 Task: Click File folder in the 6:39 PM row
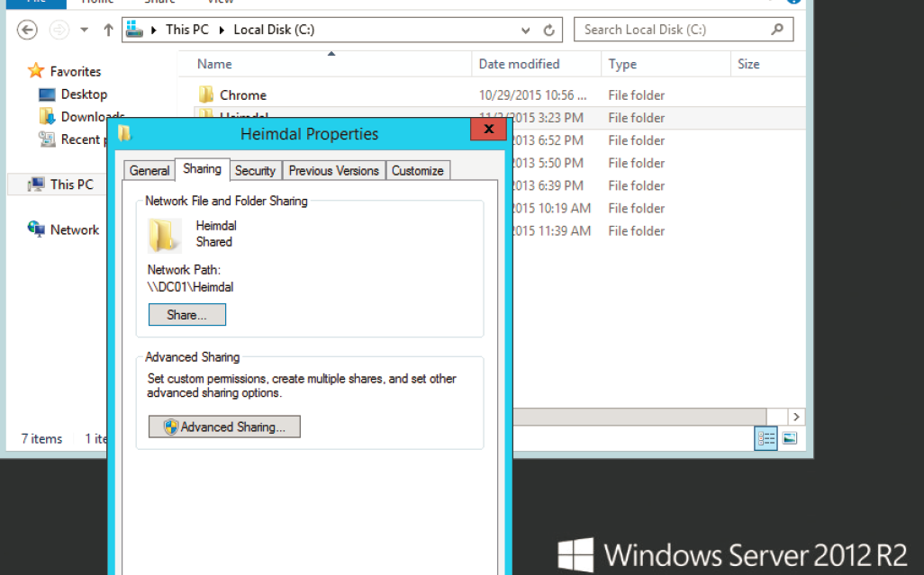click(637, 185)
